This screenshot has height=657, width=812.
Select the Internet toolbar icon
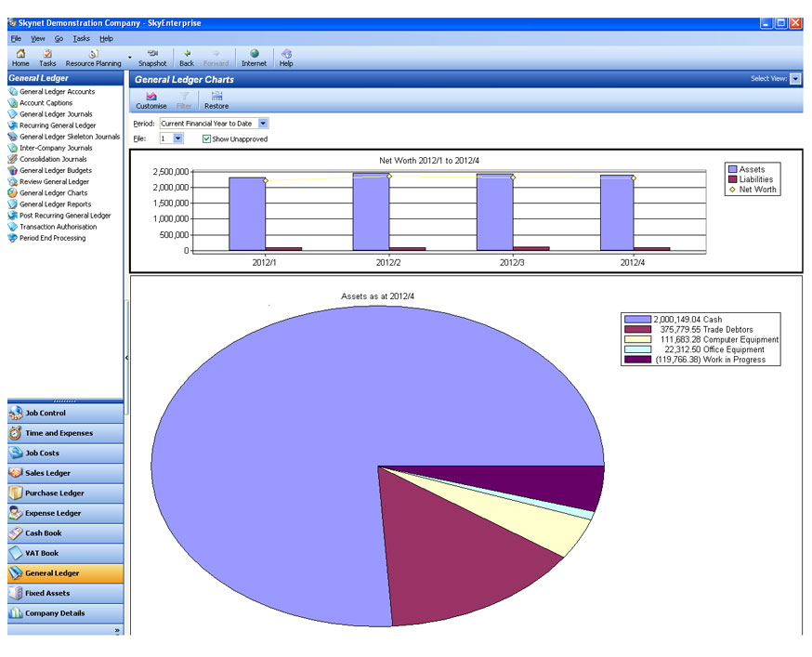[253, 58]
